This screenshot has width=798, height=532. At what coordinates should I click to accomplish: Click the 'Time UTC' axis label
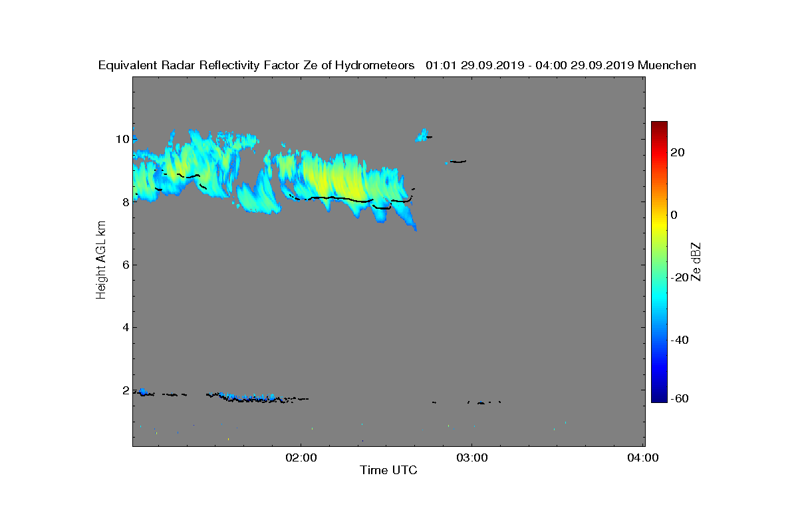coord(389,470)
